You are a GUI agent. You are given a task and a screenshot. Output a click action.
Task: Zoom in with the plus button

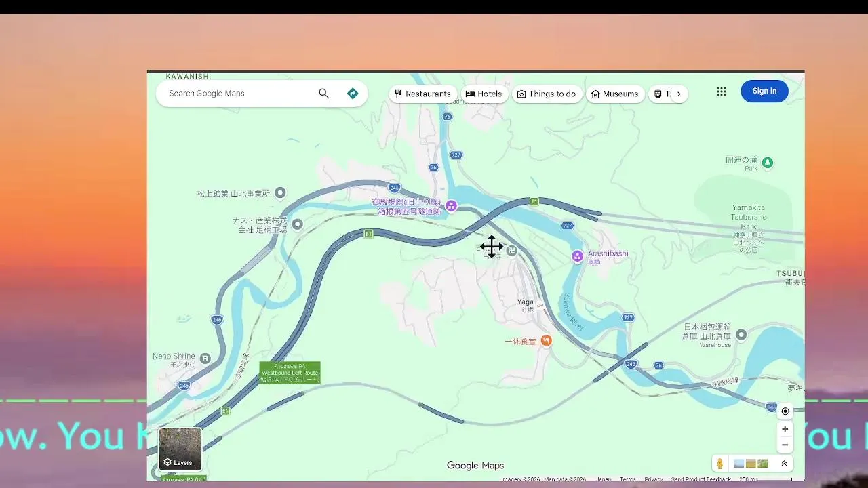tap(785, 429)
